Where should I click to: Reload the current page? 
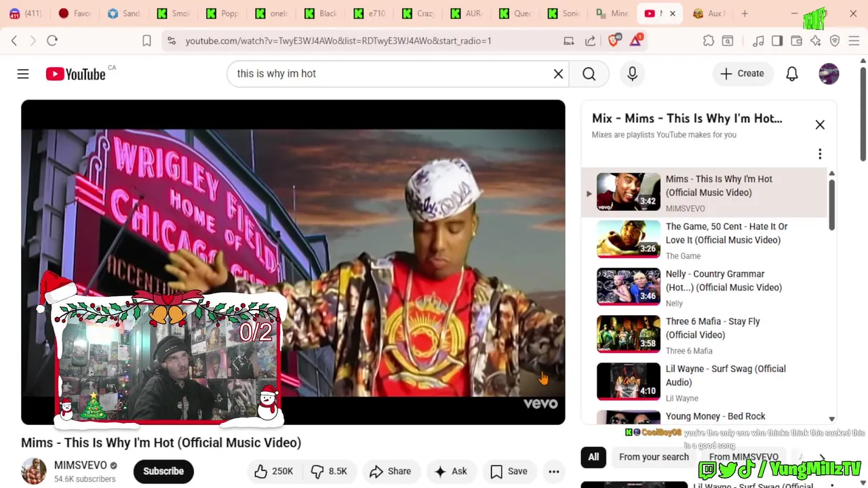coord(52,41)
